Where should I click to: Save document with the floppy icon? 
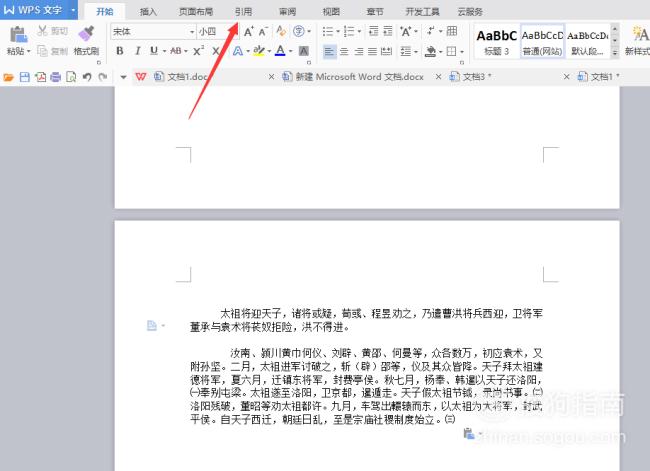(x=24, y=77)
